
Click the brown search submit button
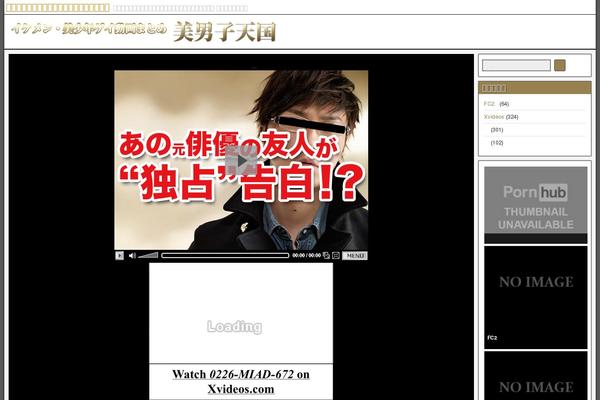click(x=560, y=65)
